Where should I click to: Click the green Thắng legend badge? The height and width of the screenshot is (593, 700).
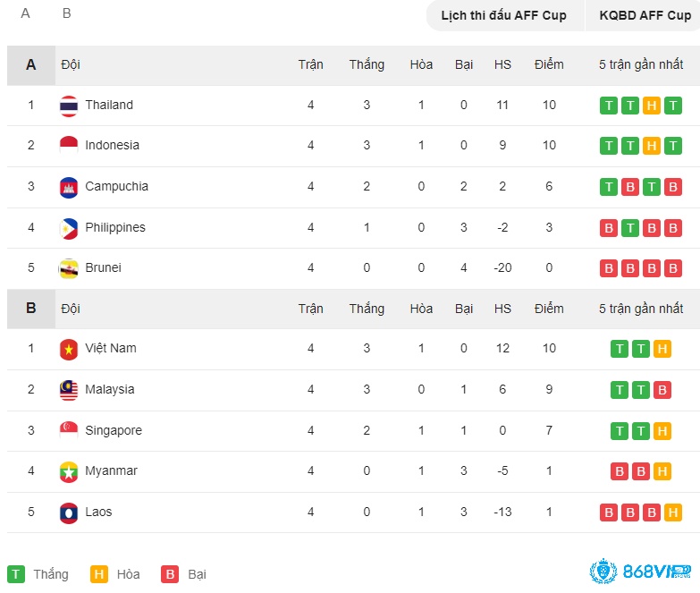click(16, 574)
